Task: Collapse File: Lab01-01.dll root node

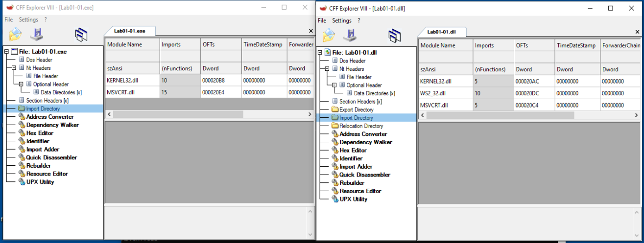Action: click(320, 52)
